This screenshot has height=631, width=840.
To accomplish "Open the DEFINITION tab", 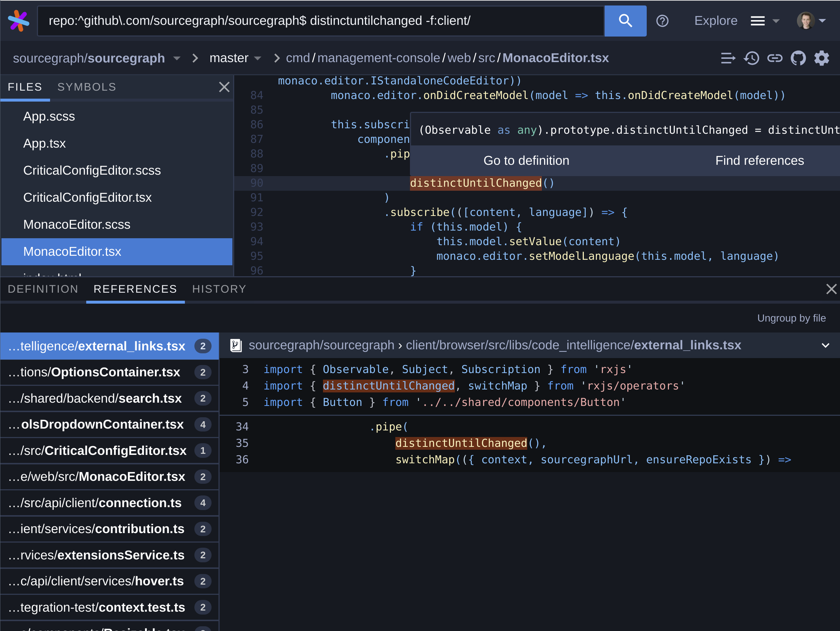I will (43, 289).
